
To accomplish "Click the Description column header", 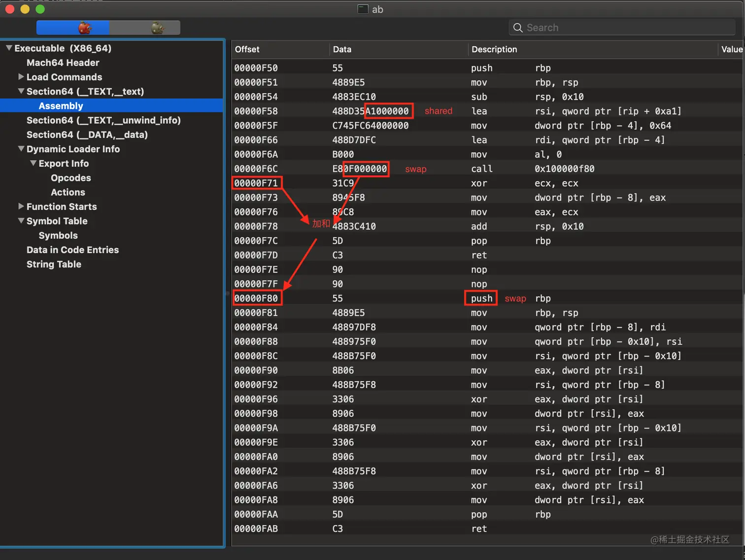I will (x=494, y=49).
